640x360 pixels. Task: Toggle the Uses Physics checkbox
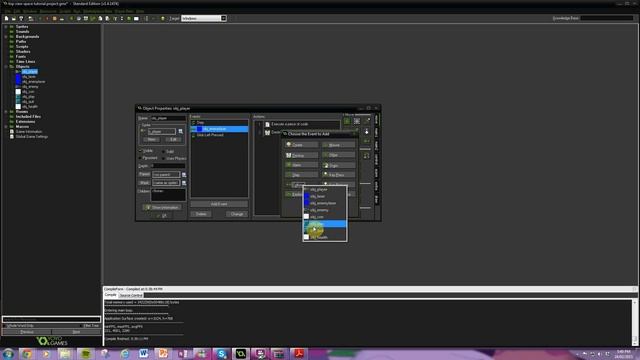164,158
